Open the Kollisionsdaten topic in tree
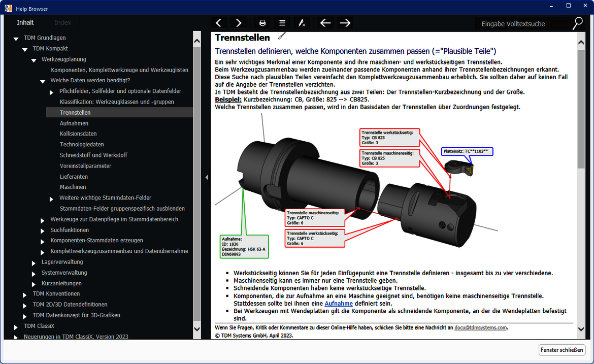The image size is (594, 364). coord(78,134)
